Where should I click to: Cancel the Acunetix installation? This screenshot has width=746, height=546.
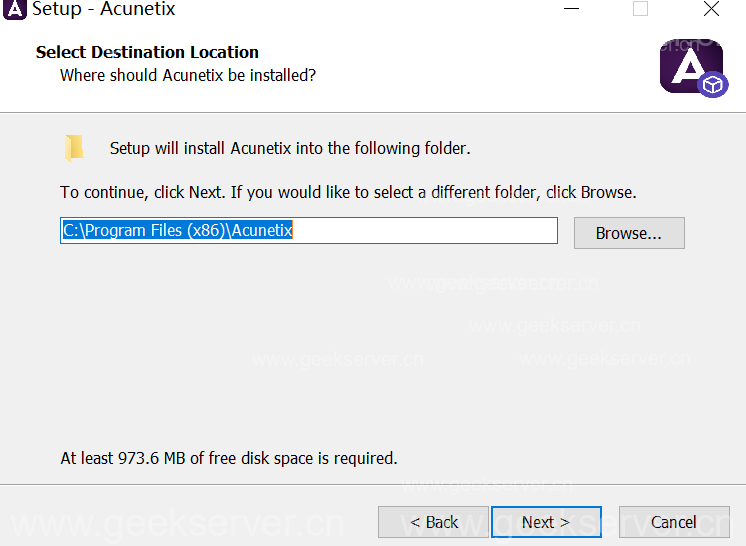coord(673,522)
